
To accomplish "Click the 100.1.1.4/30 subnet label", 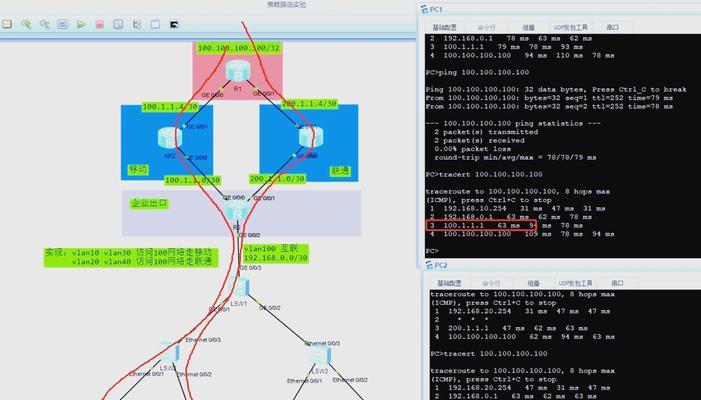I will tap(170, 107).
